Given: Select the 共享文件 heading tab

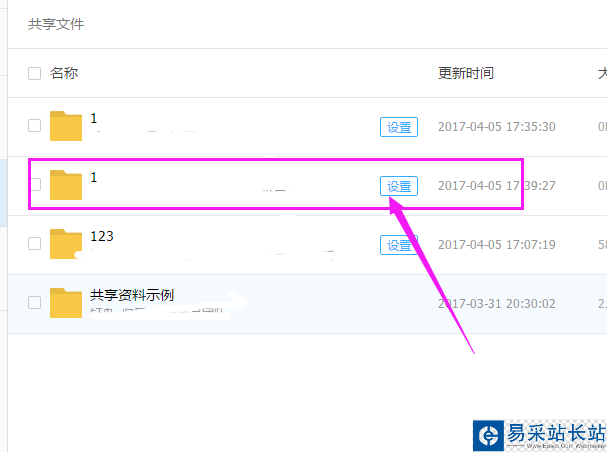Looking at the screenshot, I should click(56, 24).
